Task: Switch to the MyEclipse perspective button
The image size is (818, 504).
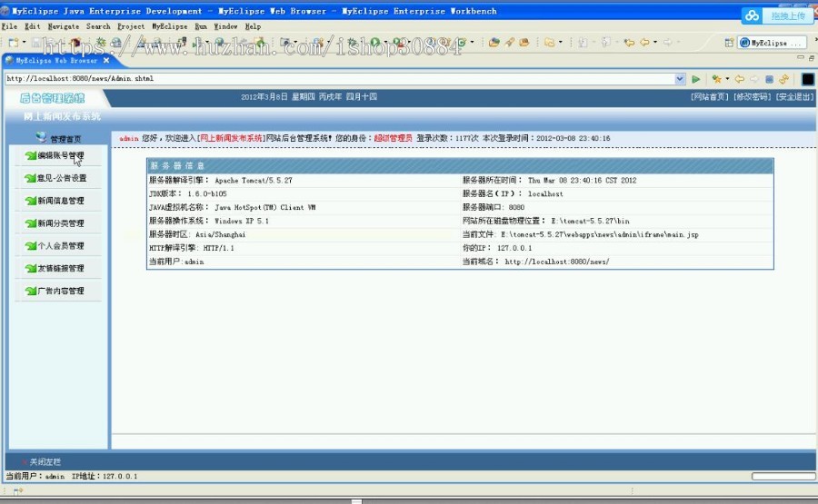Action: click(x=771, y=43)
